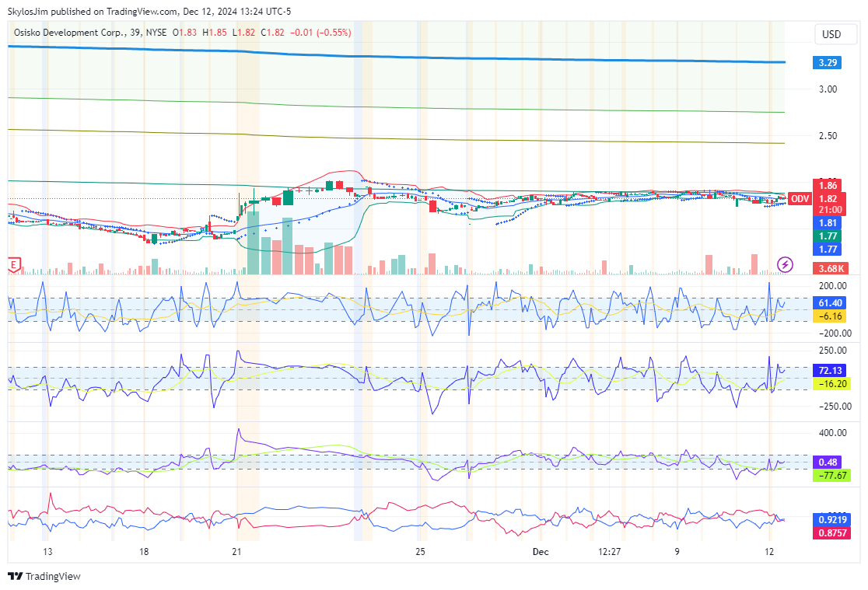Screen dimensions: 868x590
Task: Click the 12:27 time axis label
Action: coord(609,552)
